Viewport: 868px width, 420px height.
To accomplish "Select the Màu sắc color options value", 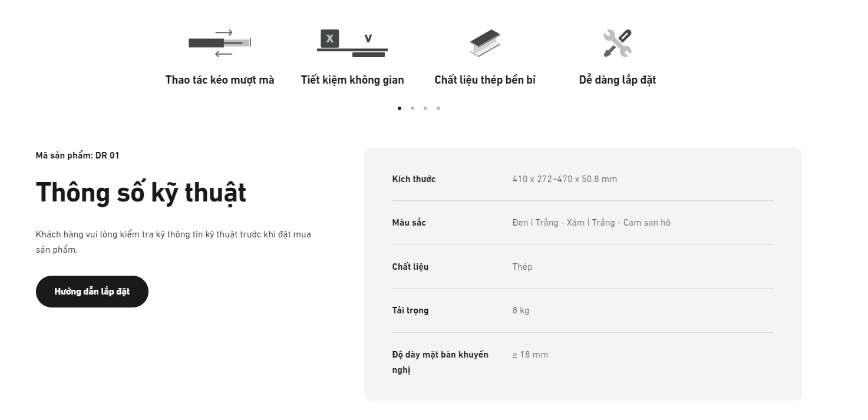I will [591, 223].
